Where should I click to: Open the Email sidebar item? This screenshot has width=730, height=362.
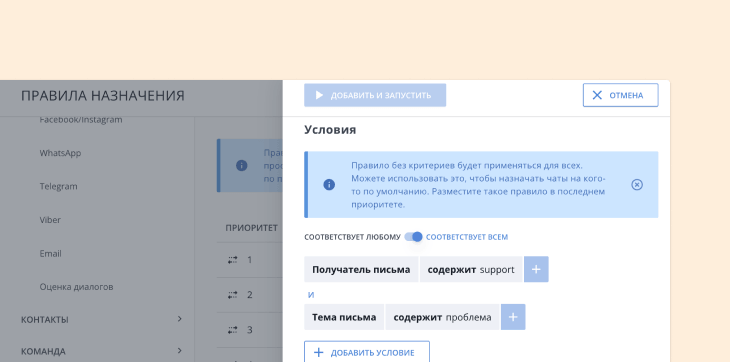(x=50, y=254)
